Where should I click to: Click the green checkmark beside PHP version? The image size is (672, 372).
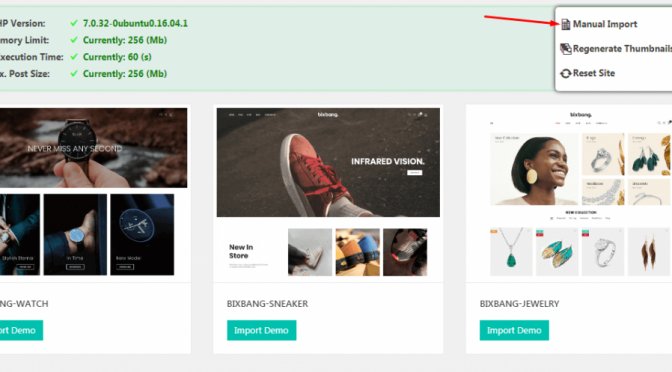[74, 23]
